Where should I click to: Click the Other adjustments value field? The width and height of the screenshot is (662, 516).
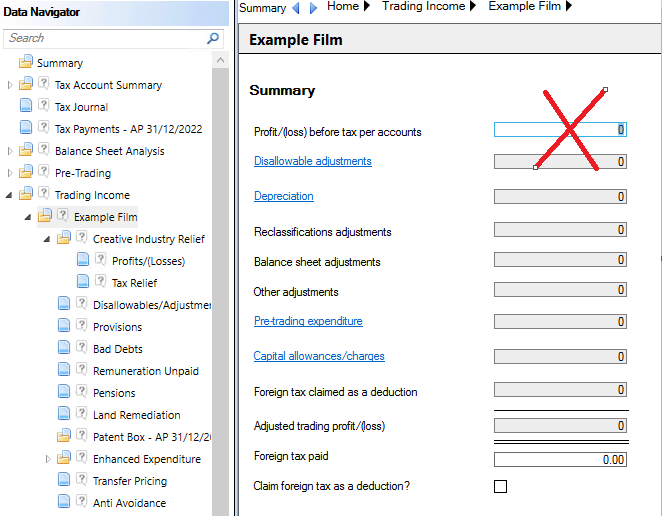pyautogui.click(x=560, y=290)
